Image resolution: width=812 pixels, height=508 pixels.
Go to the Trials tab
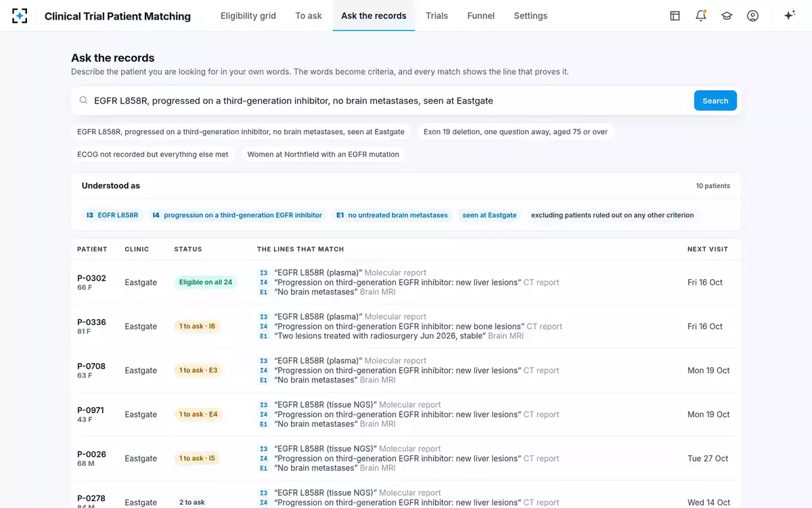pyautogui.click(x=437, y=16)
